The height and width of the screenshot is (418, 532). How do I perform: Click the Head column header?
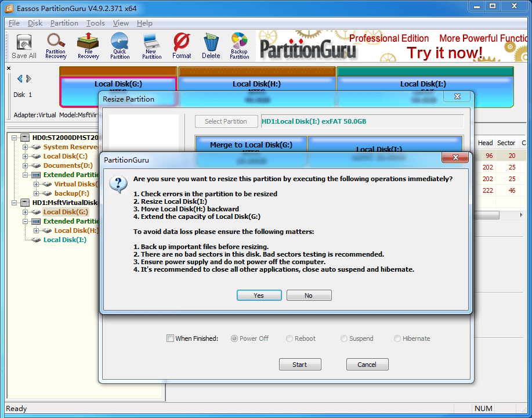[485, 143]
